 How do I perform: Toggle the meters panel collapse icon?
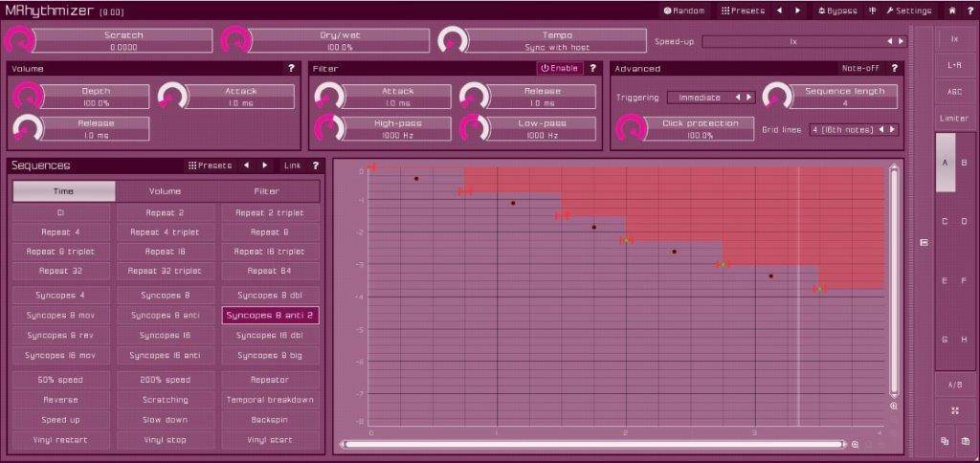(924, 242)
